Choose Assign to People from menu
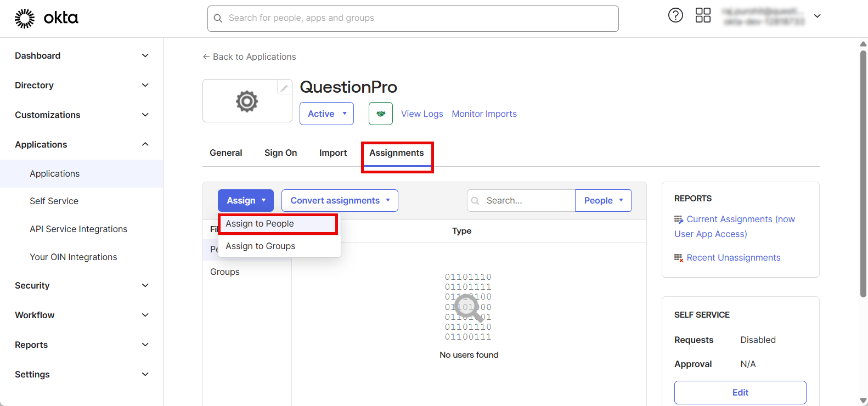The width and height of the screenshot is (868, 406). point(260,224)
